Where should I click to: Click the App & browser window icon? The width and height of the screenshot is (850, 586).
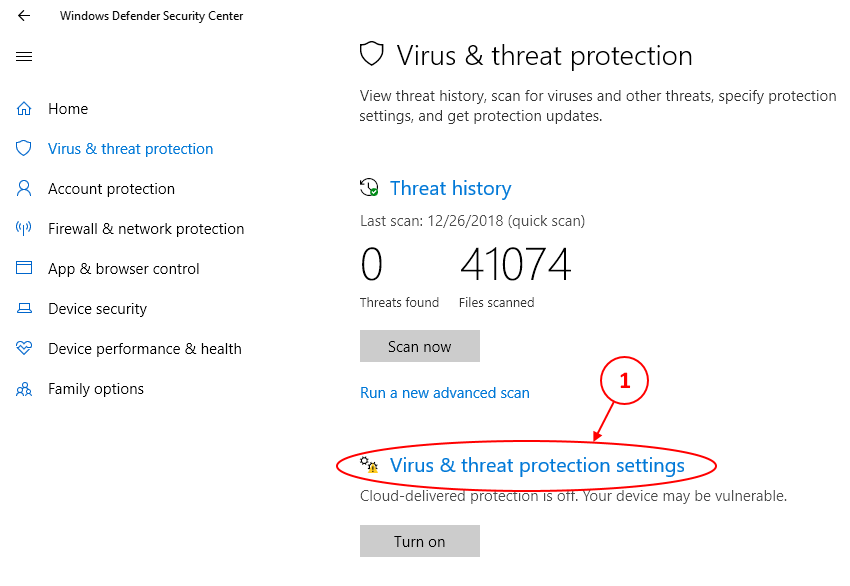(x=24, y=269)
